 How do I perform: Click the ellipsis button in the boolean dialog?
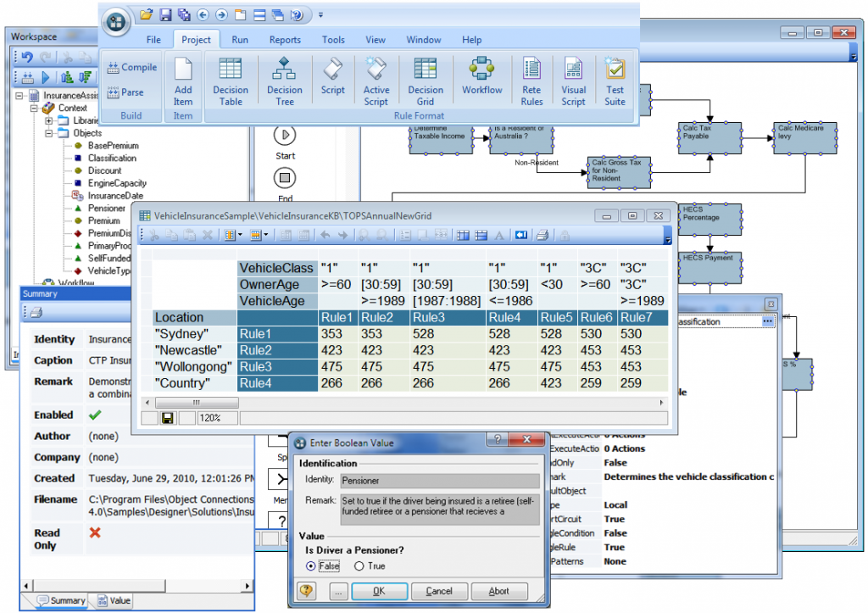click(x=338, y=592)
